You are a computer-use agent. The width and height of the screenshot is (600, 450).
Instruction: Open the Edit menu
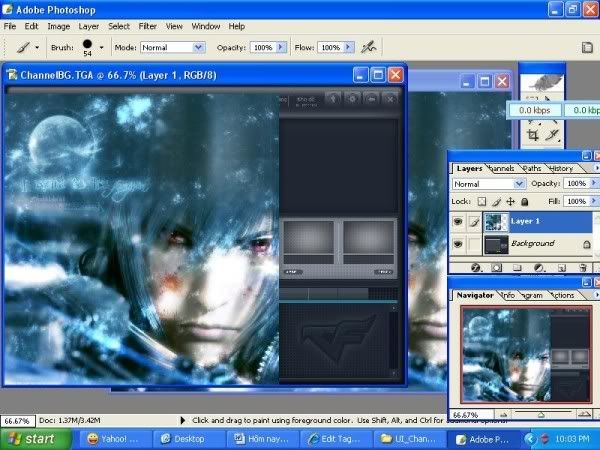coord(31,26)
